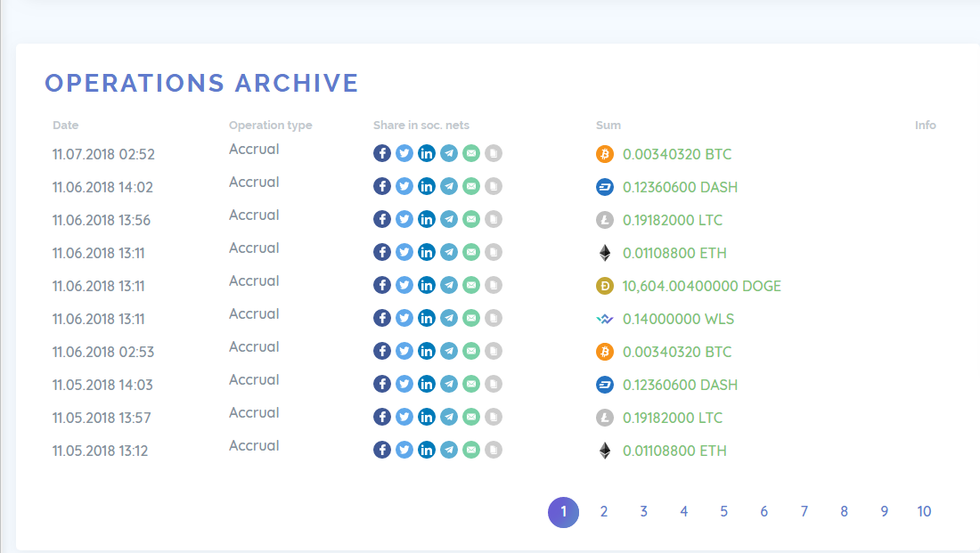
Task: Share 11.07.2018 BTC accrual on Facebook
Action: (381, 153)
